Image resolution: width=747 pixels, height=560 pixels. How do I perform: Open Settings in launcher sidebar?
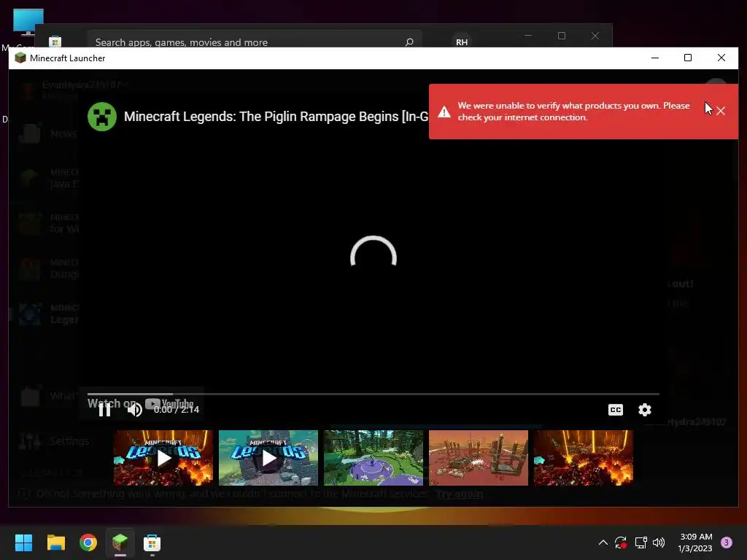(x=54, y=441)
